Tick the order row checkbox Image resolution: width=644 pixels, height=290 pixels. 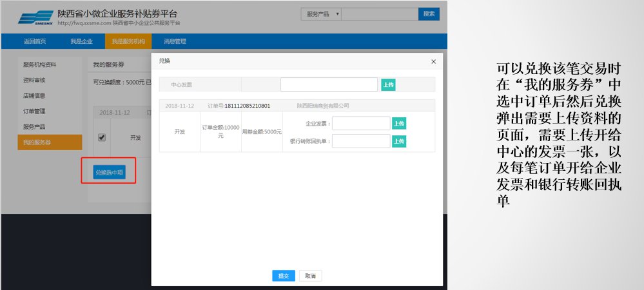click(101, 137)
